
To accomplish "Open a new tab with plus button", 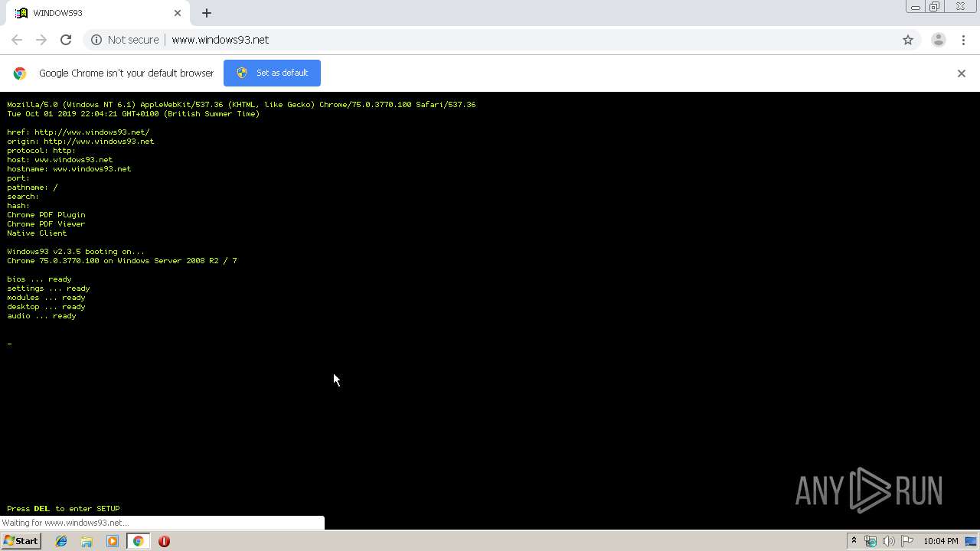I will click(x=207, y=13).
